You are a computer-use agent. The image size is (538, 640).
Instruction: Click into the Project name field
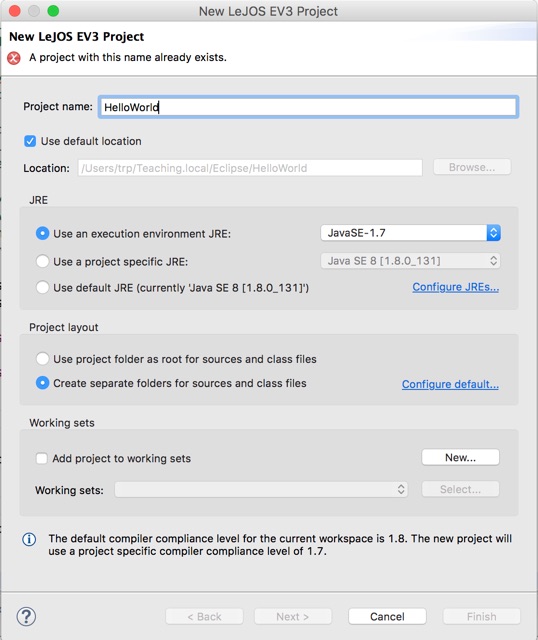(x=309, y=107)
